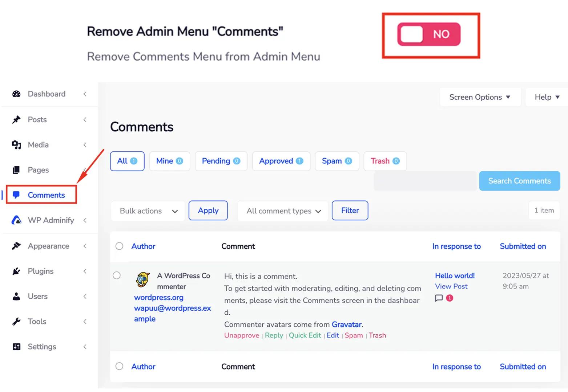The height and width of the screenshot is (392, 568).
Task: Open the Hello world! post link
Action: point(455,275)
